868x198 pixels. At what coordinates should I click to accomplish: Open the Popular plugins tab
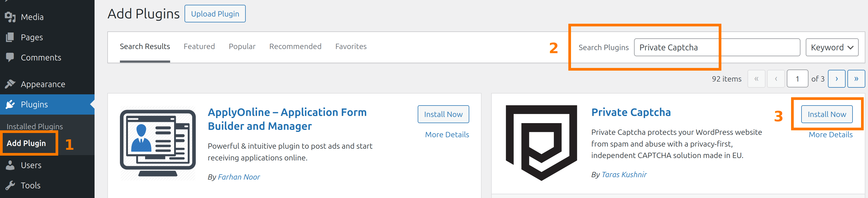242,46
